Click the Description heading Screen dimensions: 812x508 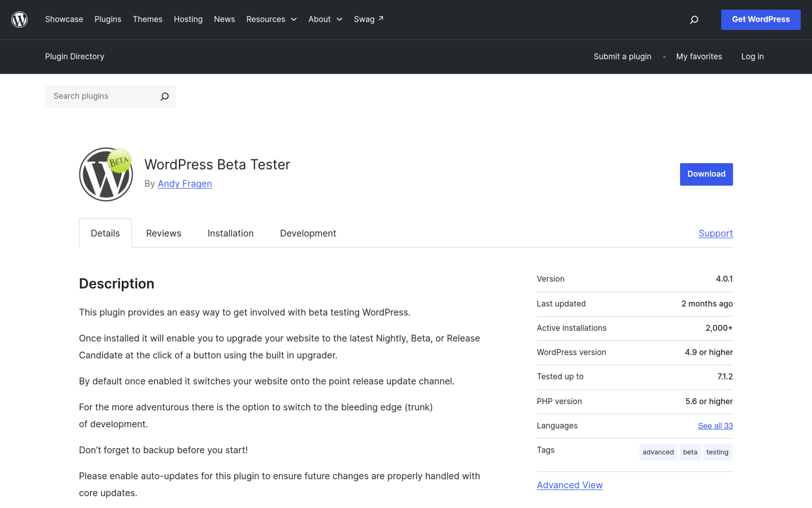117,283
